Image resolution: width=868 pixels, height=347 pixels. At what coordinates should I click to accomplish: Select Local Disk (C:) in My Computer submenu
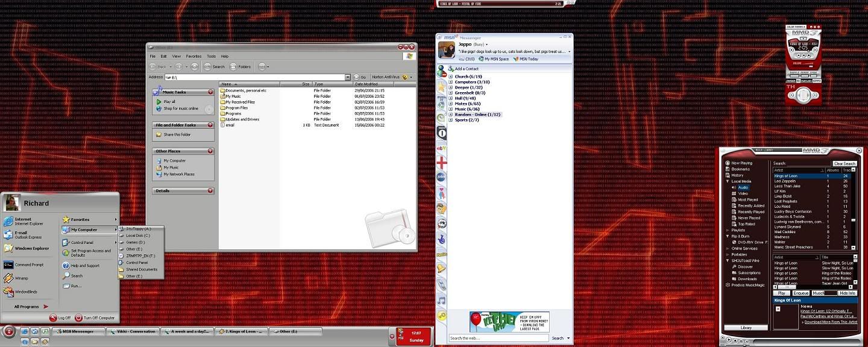pyautogui.click(x=141, y=236)
